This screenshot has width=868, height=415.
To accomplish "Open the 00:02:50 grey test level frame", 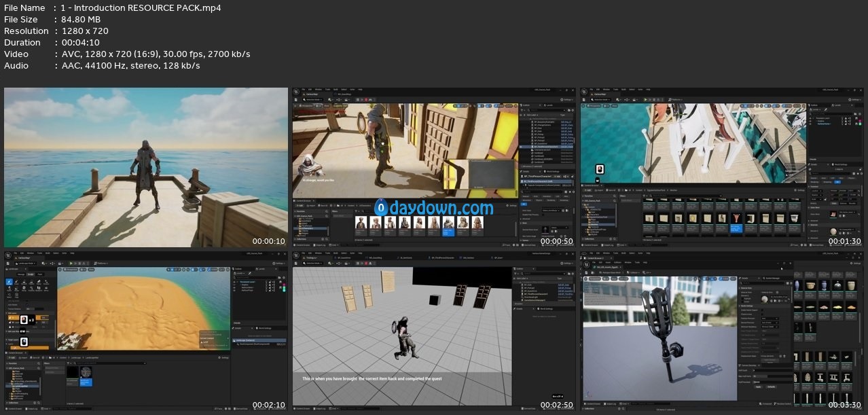I will click(x=433, y=331).
